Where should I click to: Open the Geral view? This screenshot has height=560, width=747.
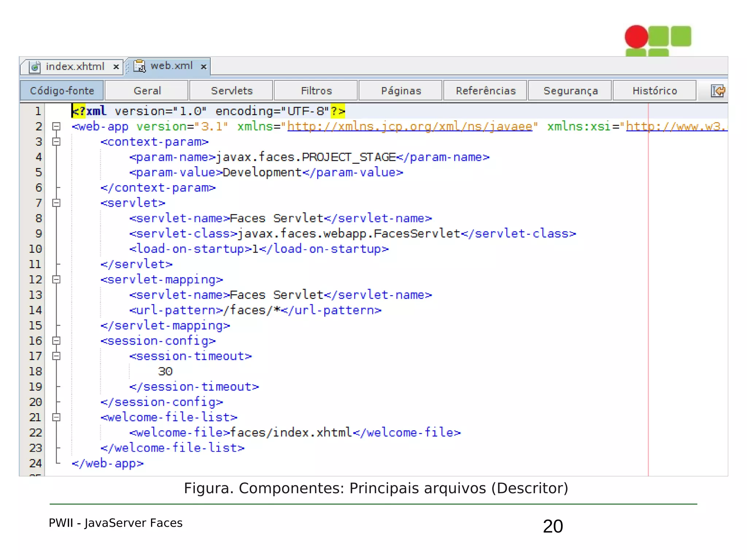147,90
